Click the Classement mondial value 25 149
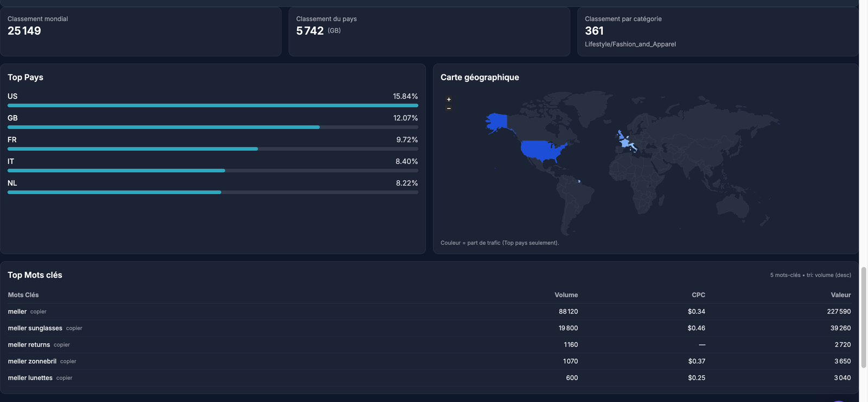868x402 pixels. tap(24, 31)
